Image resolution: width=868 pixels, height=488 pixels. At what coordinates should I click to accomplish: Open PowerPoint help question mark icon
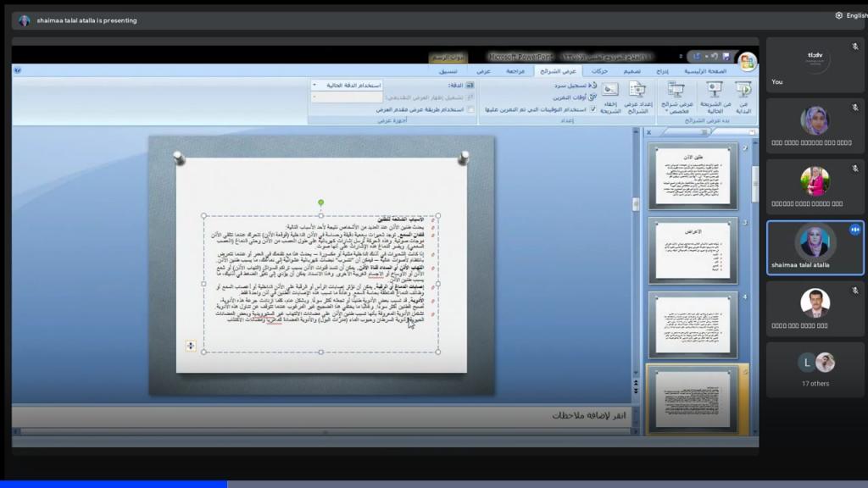tap(19, 71)
